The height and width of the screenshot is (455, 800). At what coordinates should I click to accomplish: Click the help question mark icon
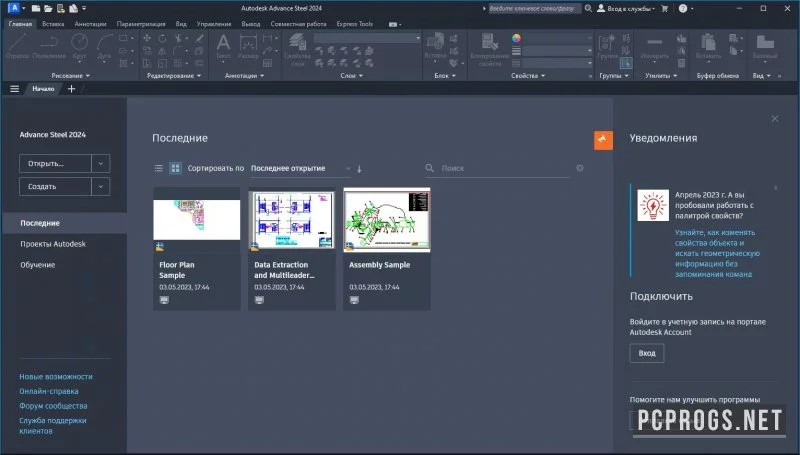coord(683,8)
